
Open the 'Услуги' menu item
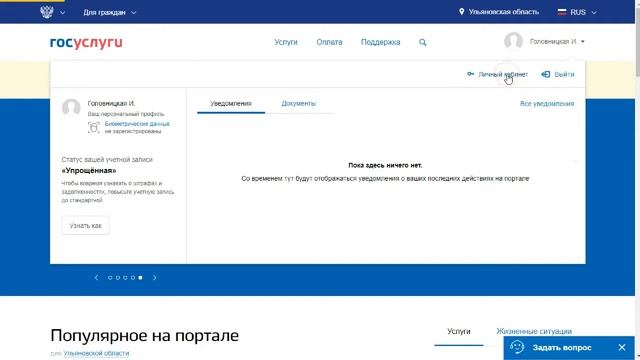[x=286, y=42]
